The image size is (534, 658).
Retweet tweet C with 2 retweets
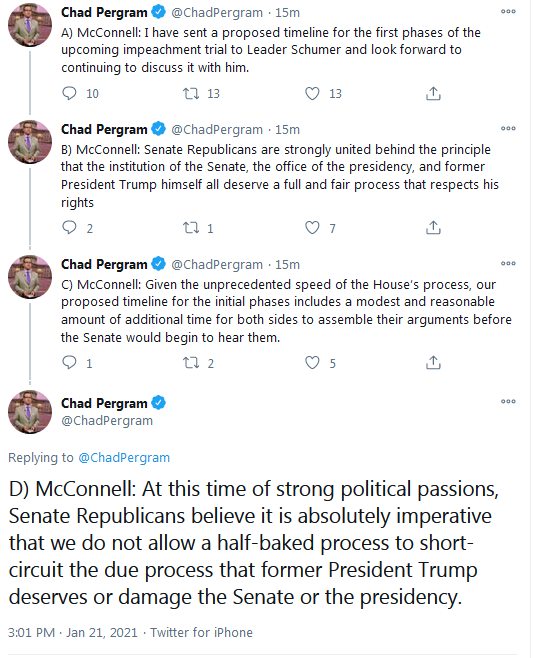(x=191, y=363)
